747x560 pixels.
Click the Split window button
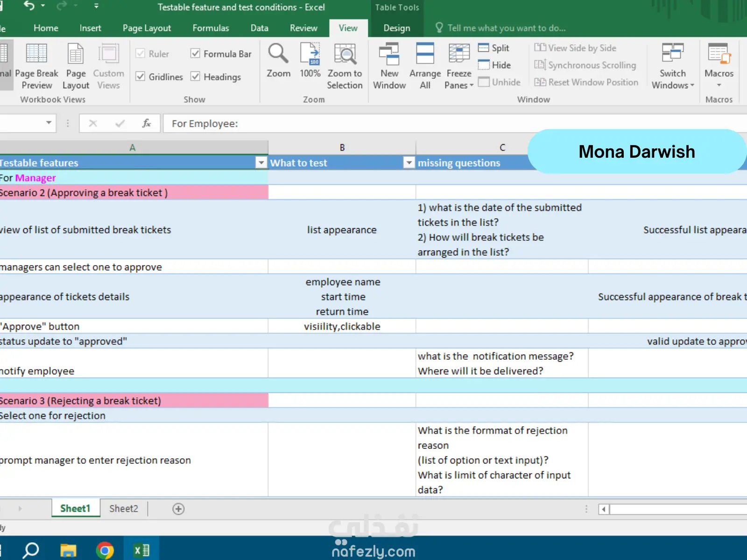click(494, 48)
